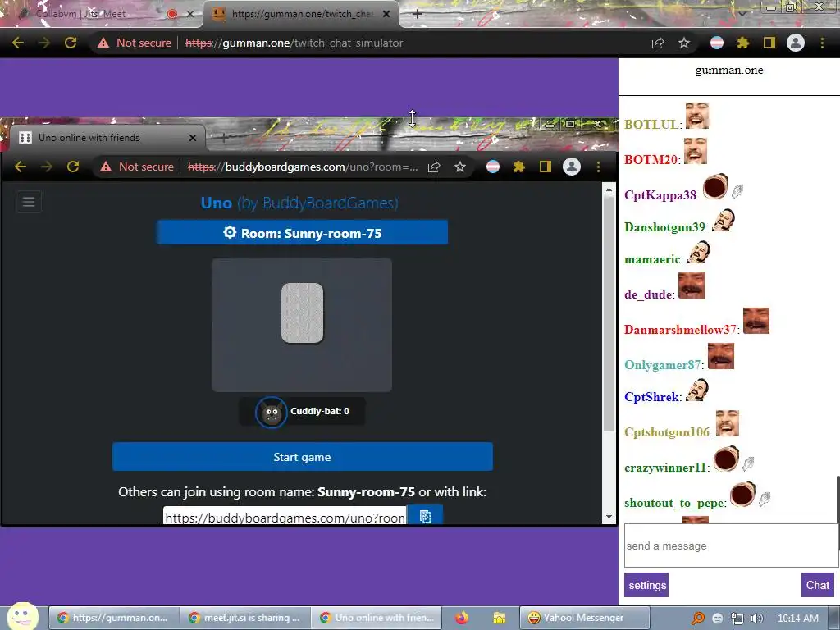Viewport: 840px width, 630px height.
Task: Click the Uno page scroll-down arrow
Action: pyautogui.click(x=609, y=517)
